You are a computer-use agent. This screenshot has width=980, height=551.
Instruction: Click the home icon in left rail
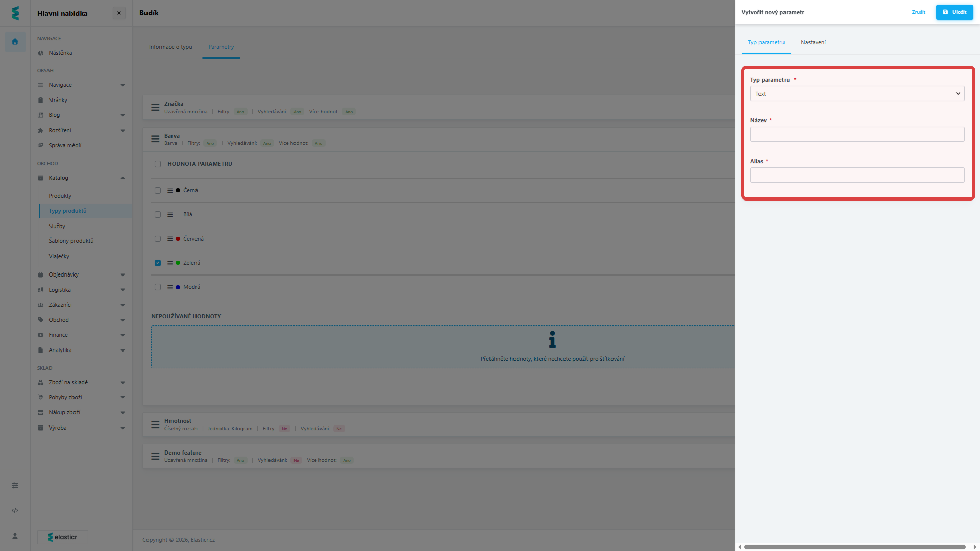pyautogui.click(x=15, y=42)
